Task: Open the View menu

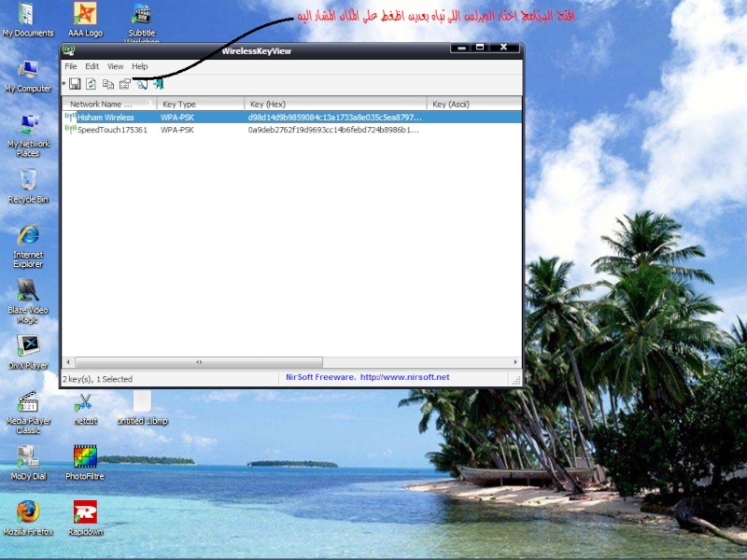Action: 115,66
